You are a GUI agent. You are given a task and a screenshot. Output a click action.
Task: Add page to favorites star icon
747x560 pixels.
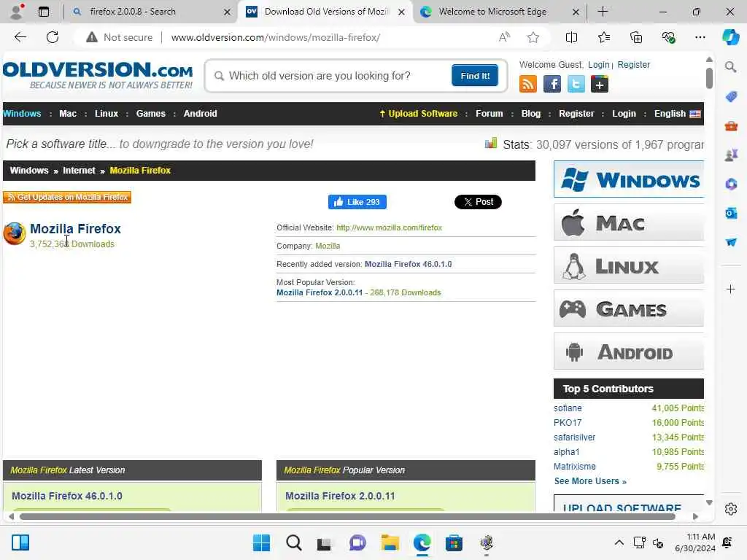click(x=533, y=37)
